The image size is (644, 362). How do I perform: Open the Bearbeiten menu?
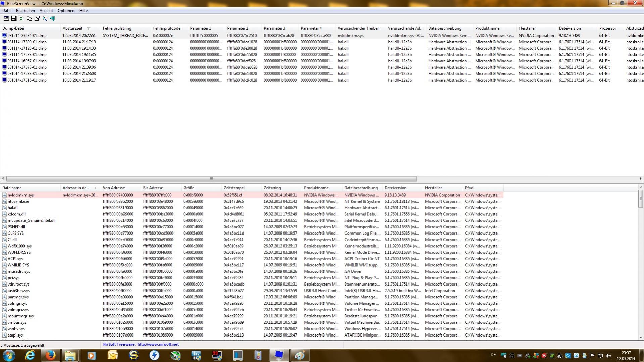(26, 11)
